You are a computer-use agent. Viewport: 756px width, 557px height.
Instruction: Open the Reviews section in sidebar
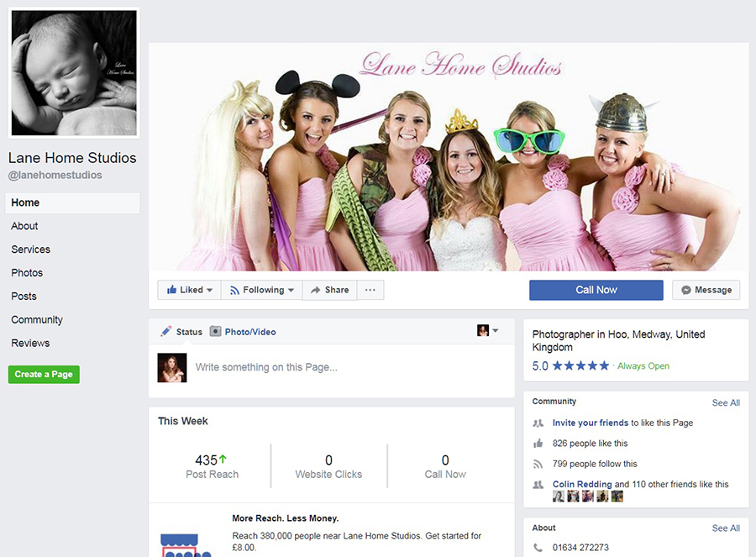[30, 343]
